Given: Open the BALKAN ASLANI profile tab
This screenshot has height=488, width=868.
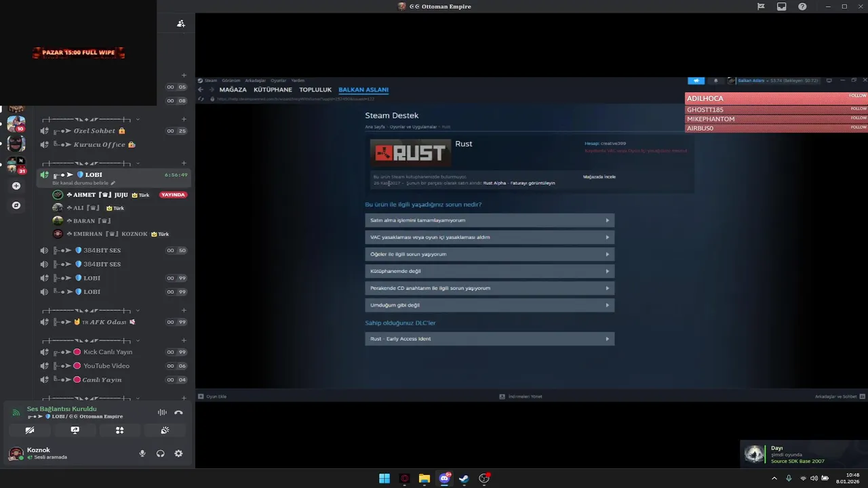Looking at the screenshot, I should (x=363, y=89).
